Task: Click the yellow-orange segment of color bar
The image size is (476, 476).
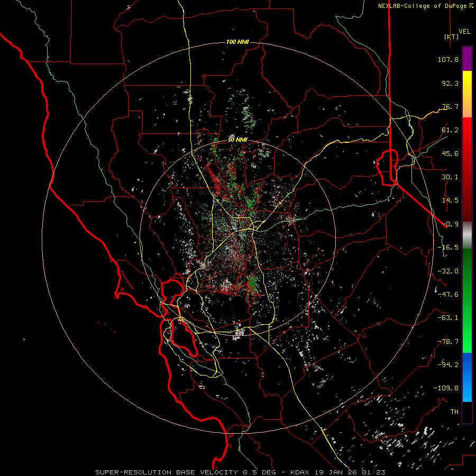Action: point(467,94)
